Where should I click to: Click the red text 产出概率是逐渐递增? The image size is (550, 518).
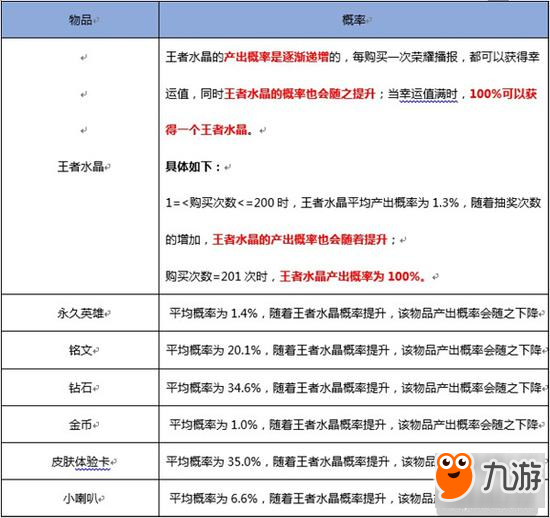pyautogui.click(x=276, y=56)
